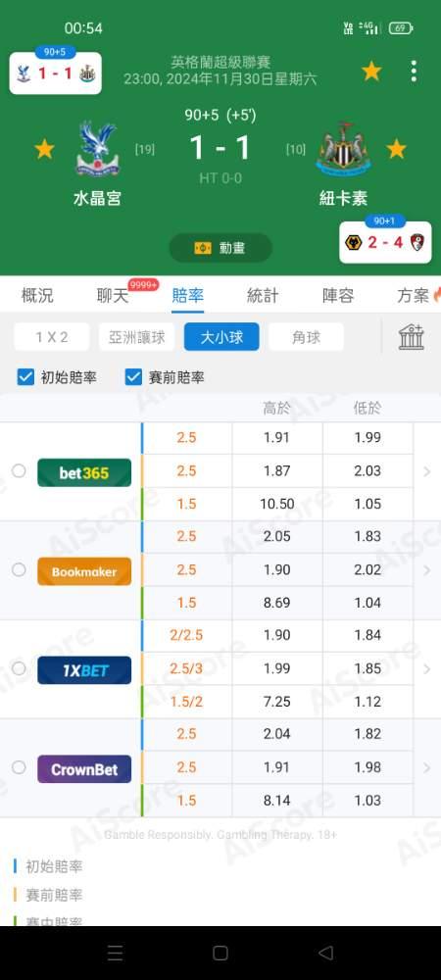Star the 水晶宮 team as favorite
The width and height of the screenshot is (441, 980).
(44, 149)
